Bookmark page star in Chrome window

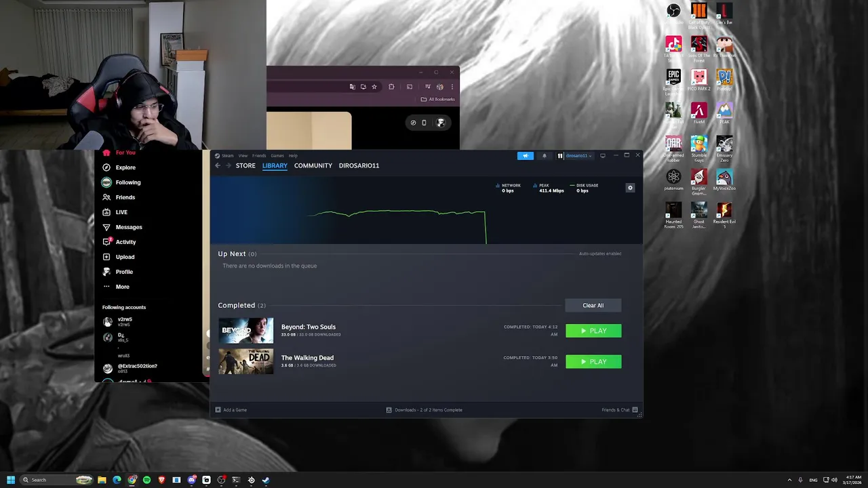pos(374,87)
